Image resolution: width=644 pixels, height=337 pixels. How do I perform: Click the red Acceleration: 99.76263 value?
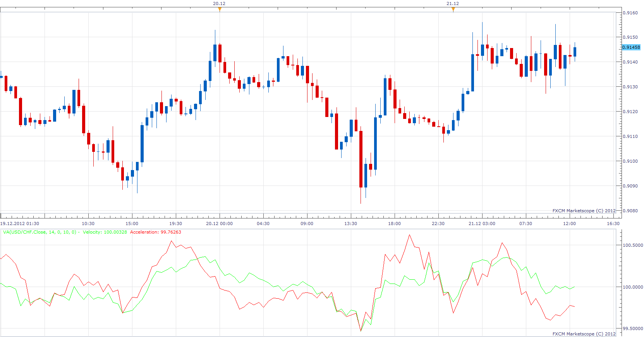(156, 232)
